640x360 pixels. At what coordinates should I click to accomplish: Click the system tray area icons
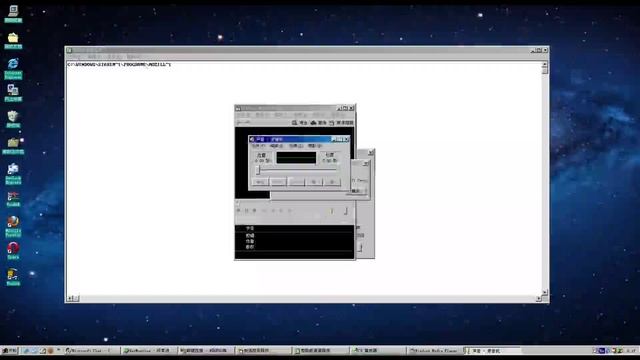click(608, 351)
